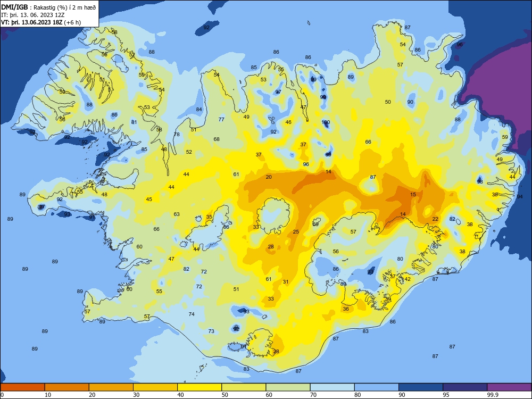Click the map value '73' in the south

[211, 331]
